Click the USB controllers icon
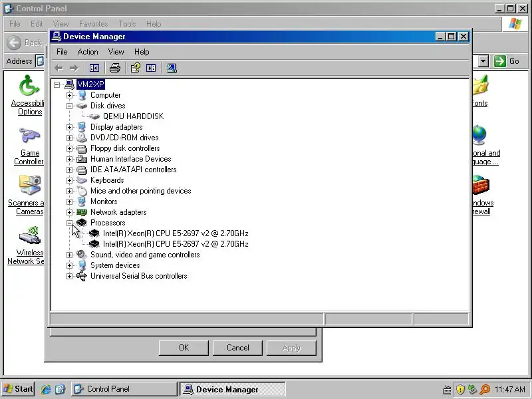 (x=81, y=276)
